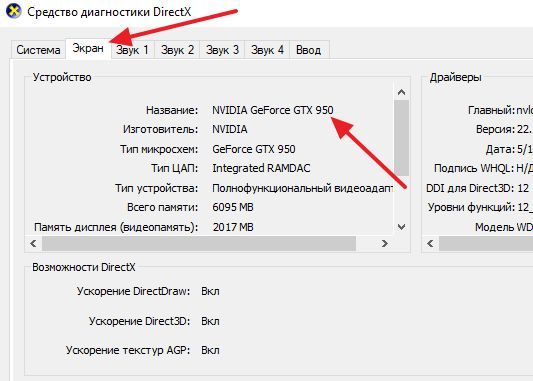Click the device panel scroll left arrow
The height and width of the screenshot is (381, 533).
coord(33,243)
